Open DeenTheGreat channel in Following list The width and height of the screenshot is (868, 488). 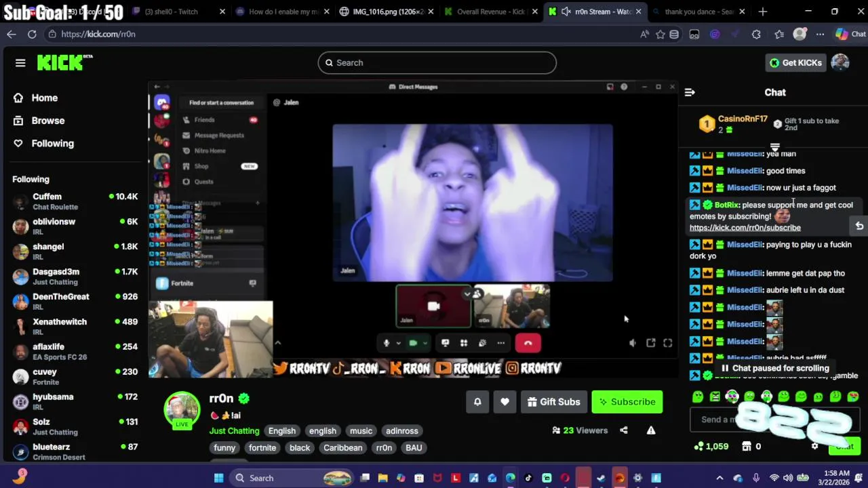[75, 302]
